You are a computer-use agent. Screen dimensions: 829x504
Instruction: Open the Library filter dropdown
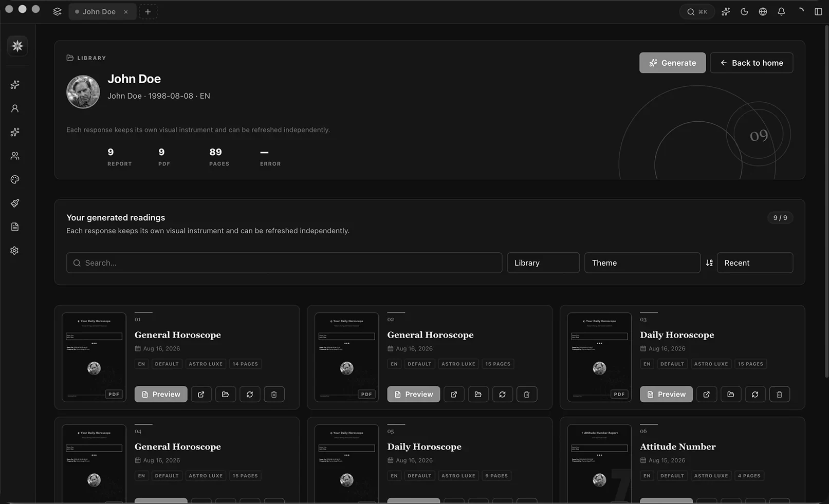click(543, 263)
